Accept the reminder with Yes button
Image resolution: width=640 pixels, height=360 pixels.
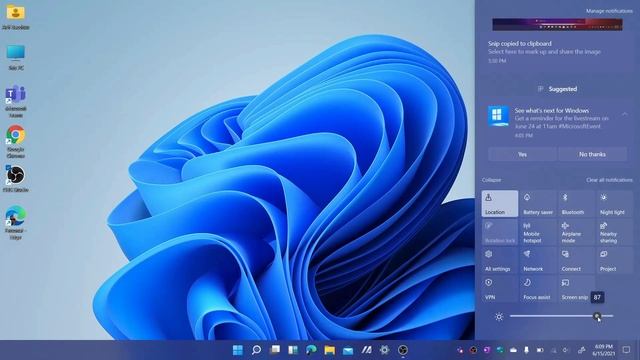[522, 154]
